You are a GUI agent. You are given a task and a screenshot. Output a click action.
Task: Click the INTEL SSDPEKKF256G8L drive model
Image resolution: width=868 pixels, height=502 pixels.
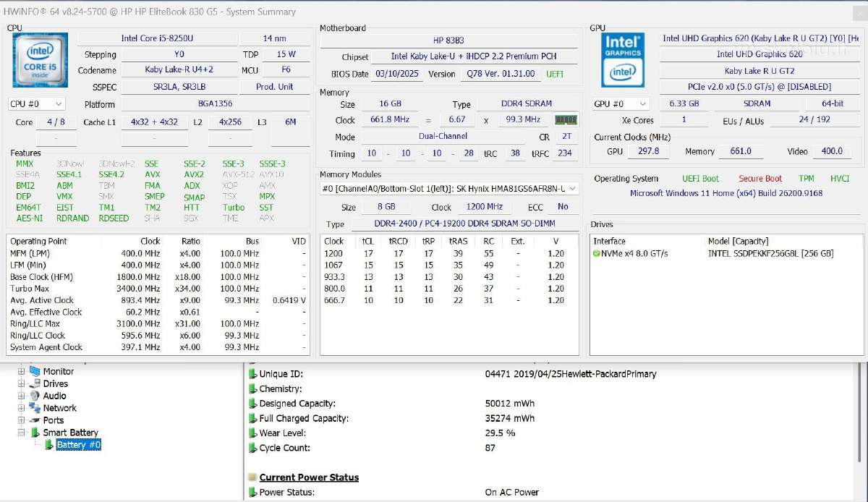click(x=770, y=254)
